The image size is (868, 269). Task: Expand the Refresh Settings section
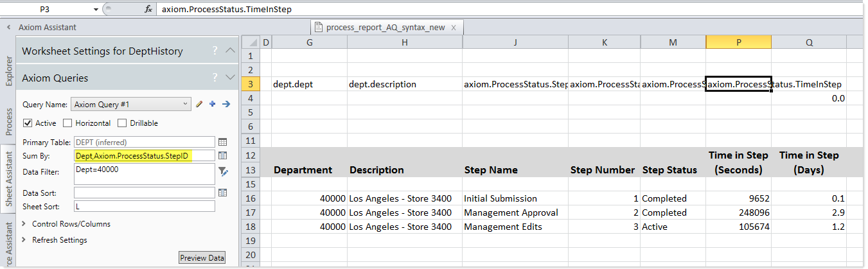pos(24,240)
